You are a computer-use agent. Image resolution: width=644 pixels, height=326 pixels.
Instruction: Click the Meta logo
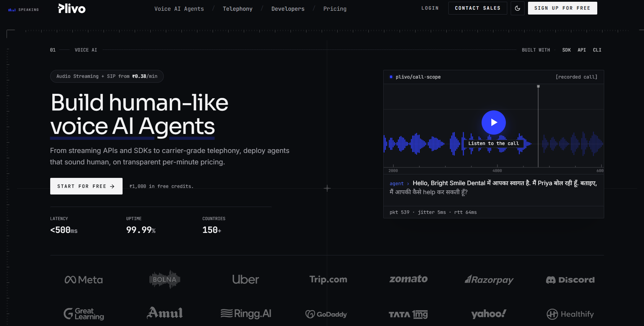coord(84,280)
